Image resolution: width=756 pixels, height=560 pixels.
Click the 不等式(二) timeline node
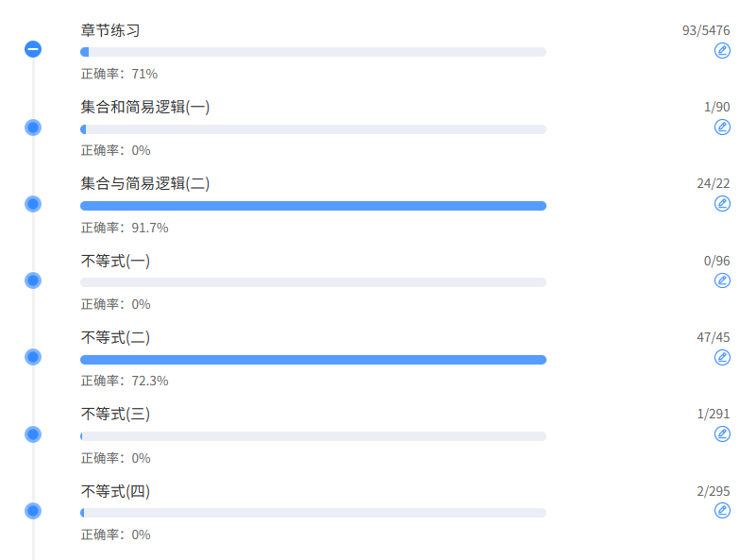pyautogui.click(x=33, y=357)
